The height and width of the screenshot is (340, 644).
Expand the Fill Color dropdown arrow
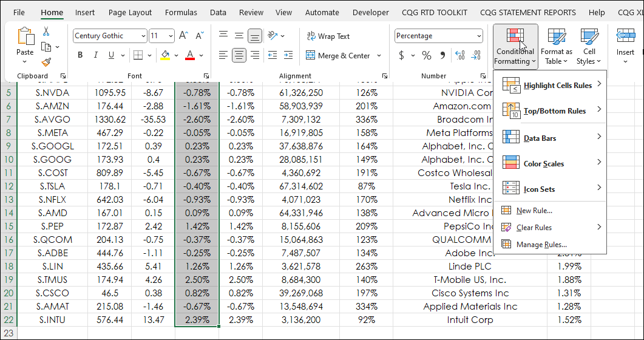[x=177, y=55]
